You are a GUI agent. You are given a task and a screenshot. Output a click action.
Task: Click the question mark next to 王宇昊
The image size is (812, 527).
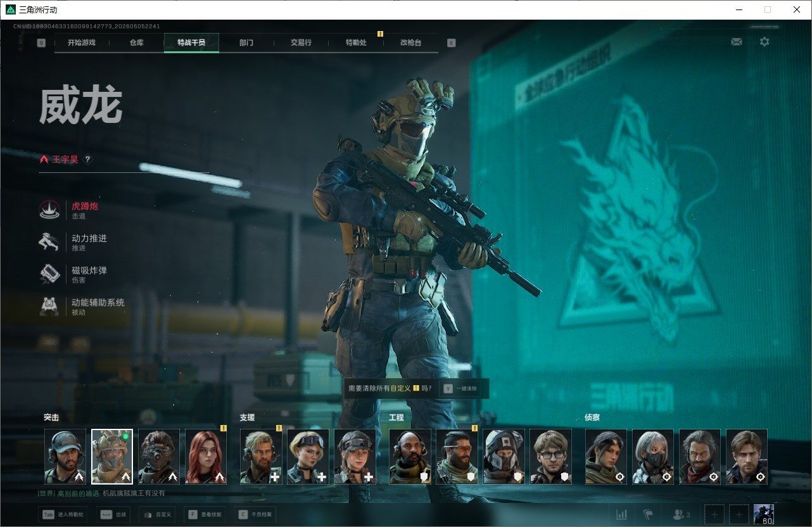(x=88, y=160)
